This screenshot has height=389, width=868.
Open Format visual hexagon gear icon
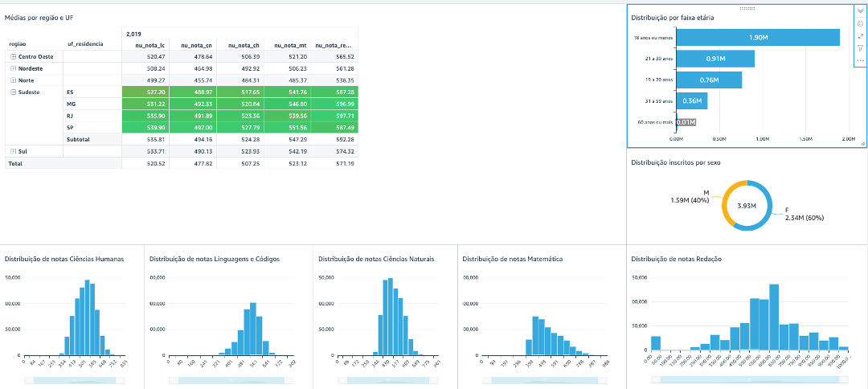click(x=860, y=23)
